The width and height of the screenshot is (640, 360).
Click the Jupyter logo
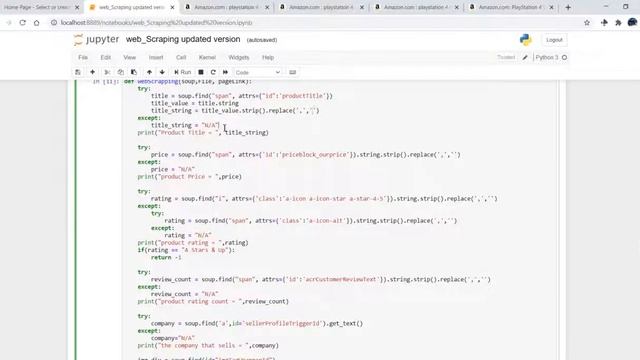96,40
